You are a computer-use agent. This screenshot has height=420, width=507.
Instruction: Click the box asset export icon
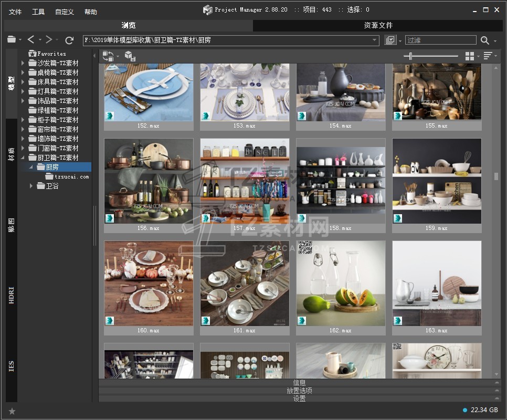(x=130, y=56)
